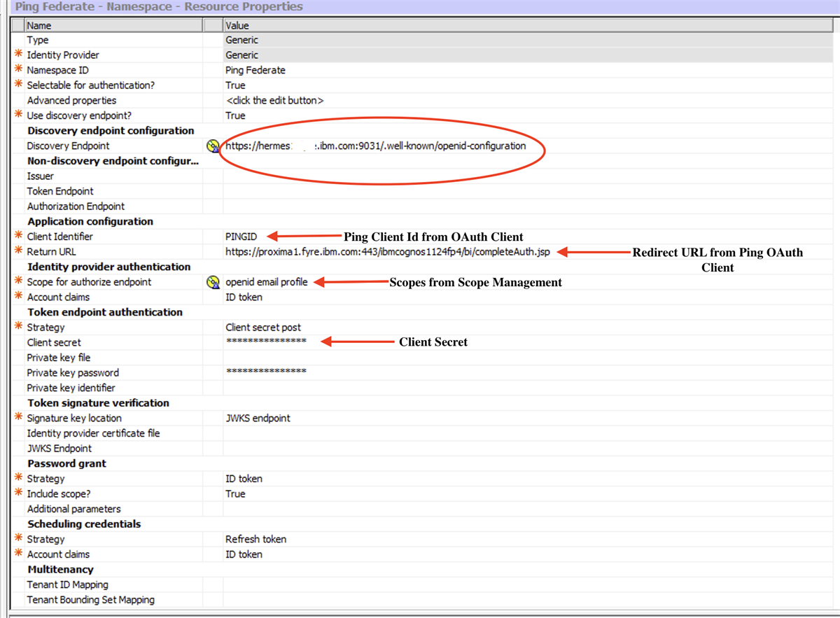Select the Client secret property name
This screenshot has height=618, width=840.
pyautogui.click(x=54, y=342)
